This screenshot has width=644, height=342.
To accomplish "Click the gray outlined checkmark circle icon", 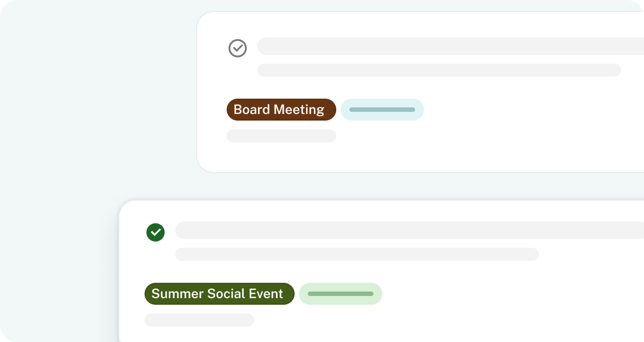I will click(x=238, y=48).
